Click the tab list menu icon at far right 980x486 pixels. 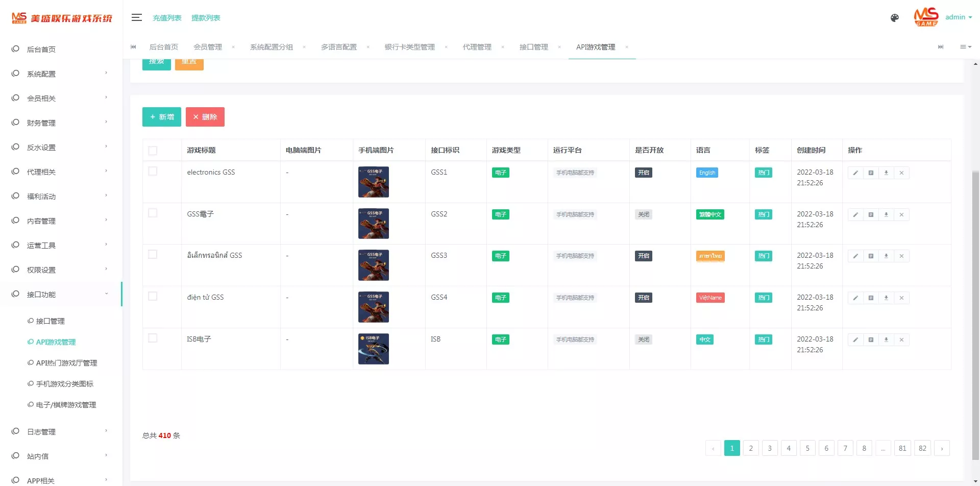tap(966, 47)
